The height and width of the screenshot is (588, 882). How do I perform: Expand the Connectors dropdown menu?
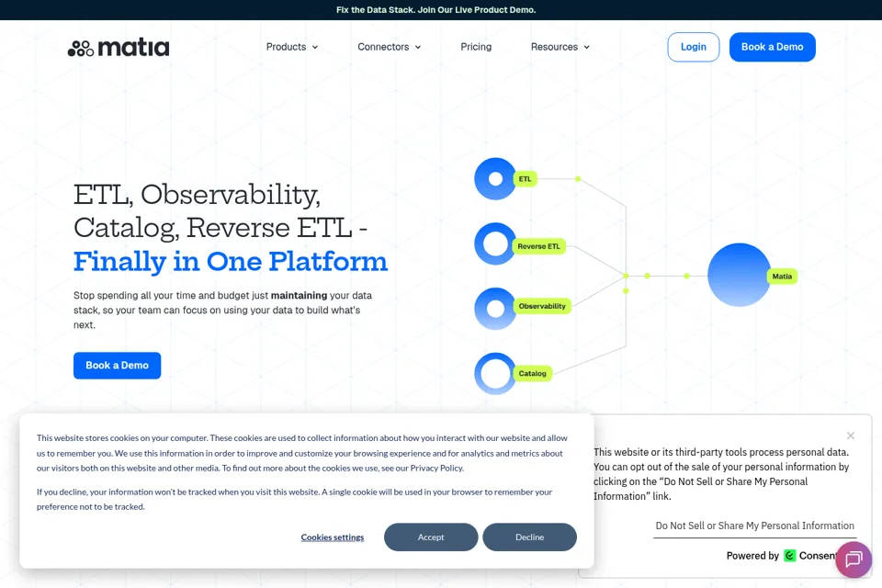(390, 47)
